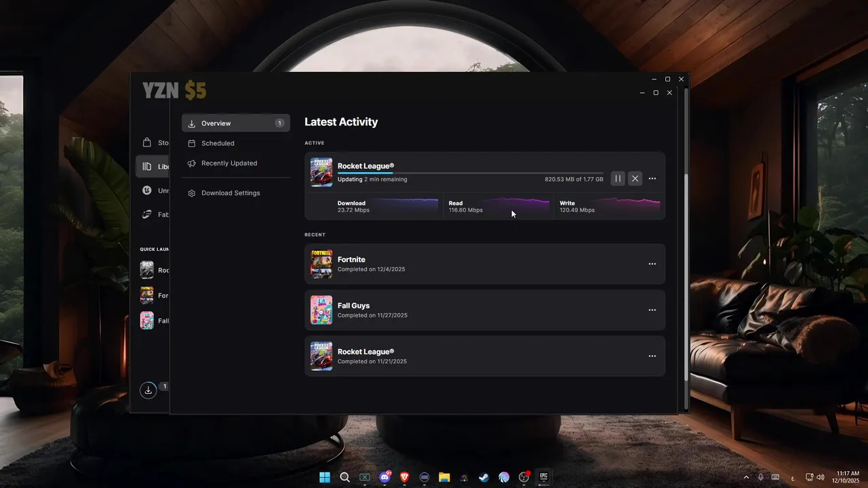This screenshot has height=488, width=868.
Task: Open File Explorer from the taskbar
Action: pos(444,477)
